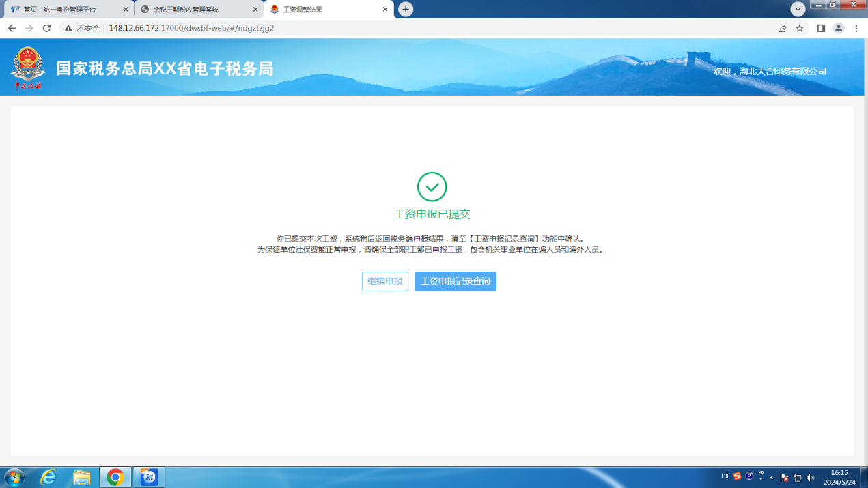Toggle browser side panel
The width and height of the screenshot is (868, 488).
[x=821, y=29]
